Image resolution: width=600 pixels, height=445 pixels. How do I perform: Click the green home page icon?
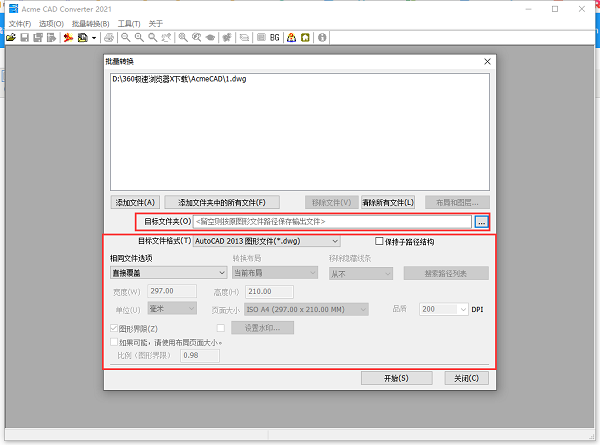(305, 37)
